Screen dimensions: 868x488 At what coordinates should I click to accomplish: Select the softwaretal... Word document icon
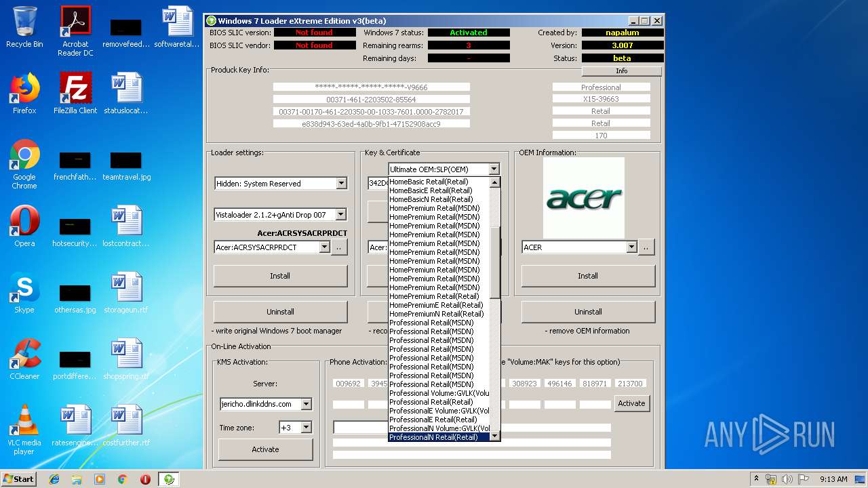(177, 27)
